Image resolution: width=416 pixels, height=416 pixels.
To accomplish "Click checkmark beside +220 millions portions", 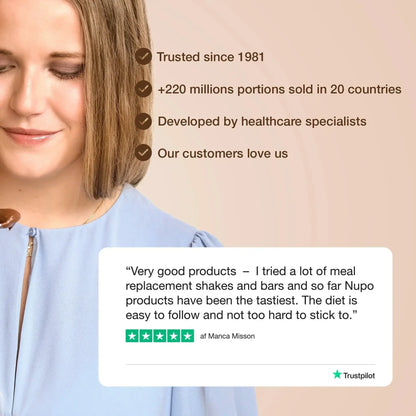I will click(x=144, y=89).
